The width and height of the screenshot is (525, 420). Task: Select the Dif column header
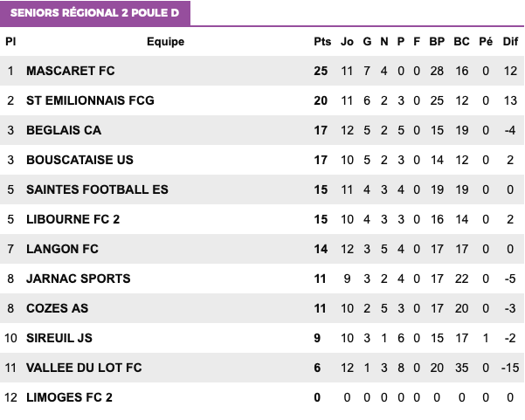[x=510, y=42]
